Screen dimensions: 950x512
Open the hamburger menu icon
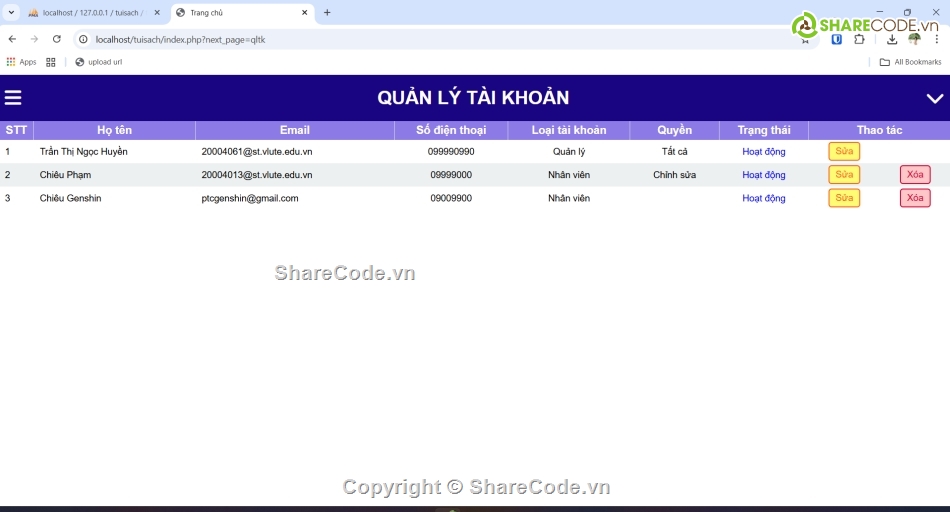[13, 98]
